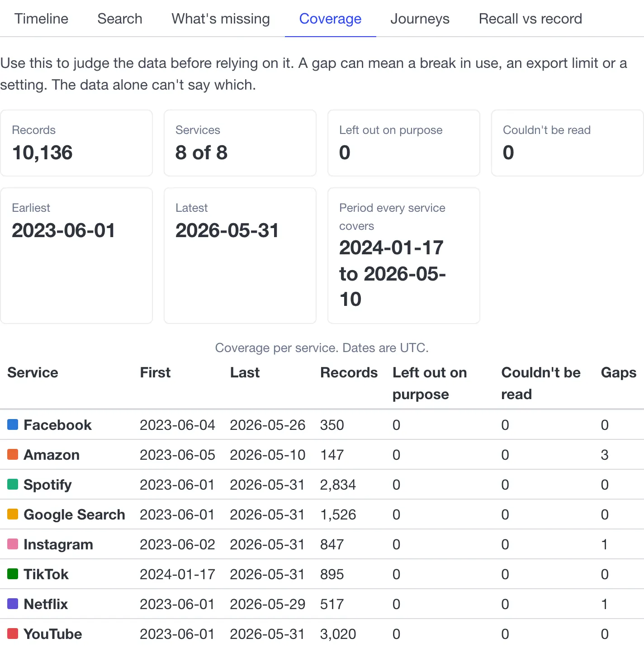Click Amazon's first date 2023-06-05

pyautogui.click(x=177, y=455)
